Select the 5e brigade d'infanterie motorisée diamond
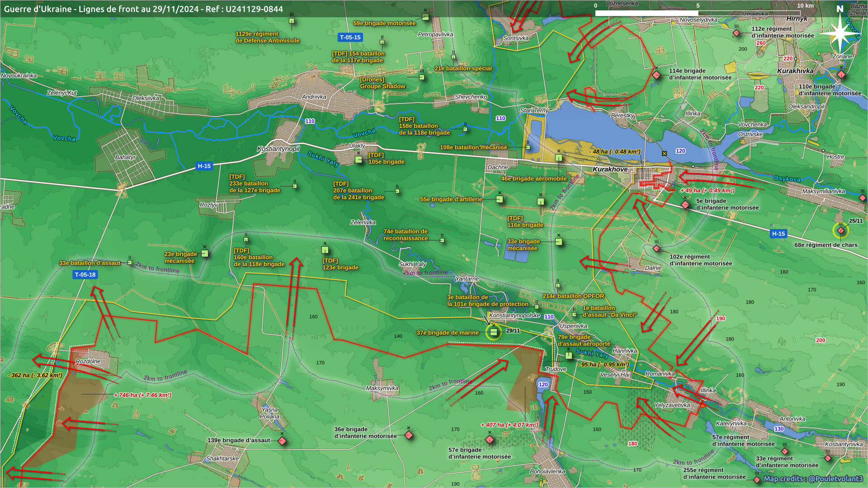The height and width of the screenshot is (488, 868). (x=685, y=205)
